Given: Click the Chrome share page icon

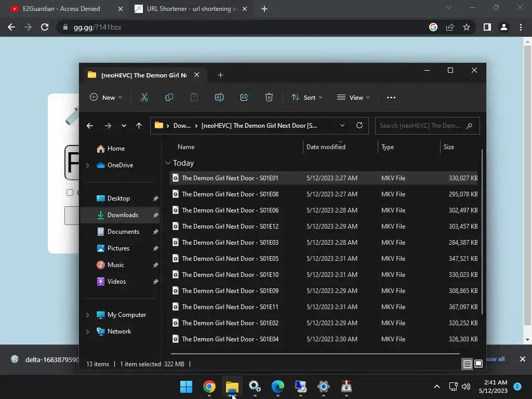Looking at the screenshot, I should [x=450, y=27].
